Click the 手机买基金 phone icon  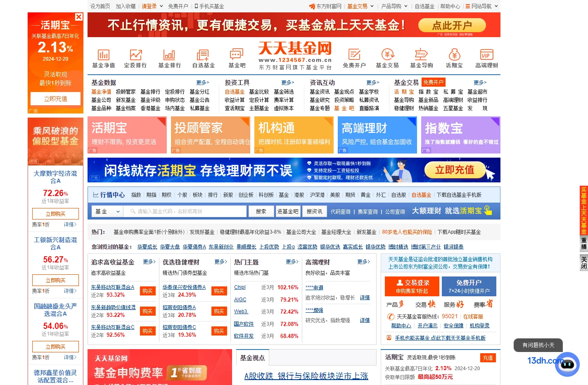click(196, 6)
